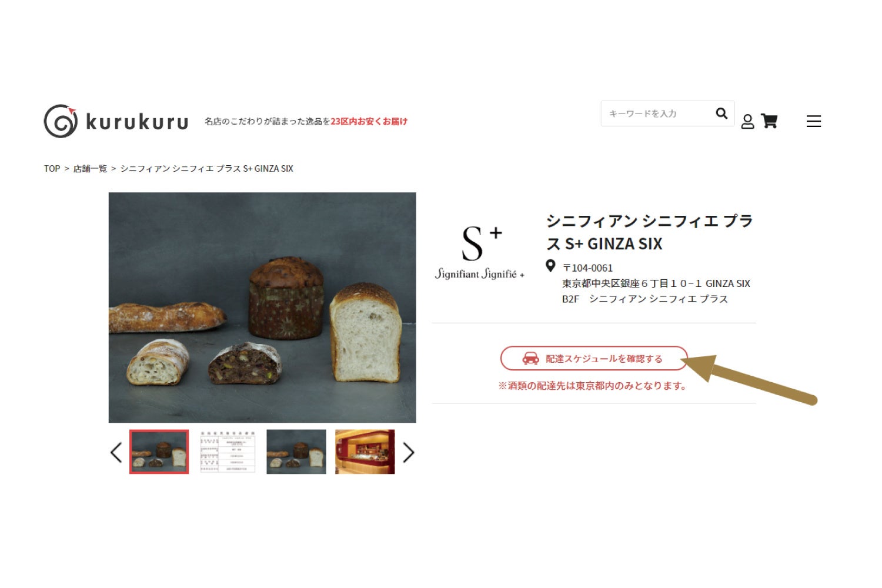Click the magnifying glass search icon
This screenshot has height=588, width=882.
click(x=721, y=113)
